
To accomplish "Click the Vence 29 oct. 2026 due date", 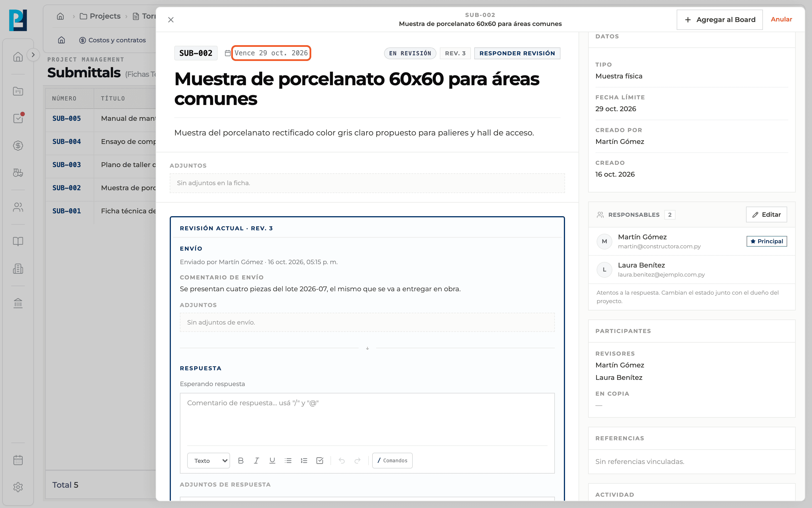I will coord(271,53).
